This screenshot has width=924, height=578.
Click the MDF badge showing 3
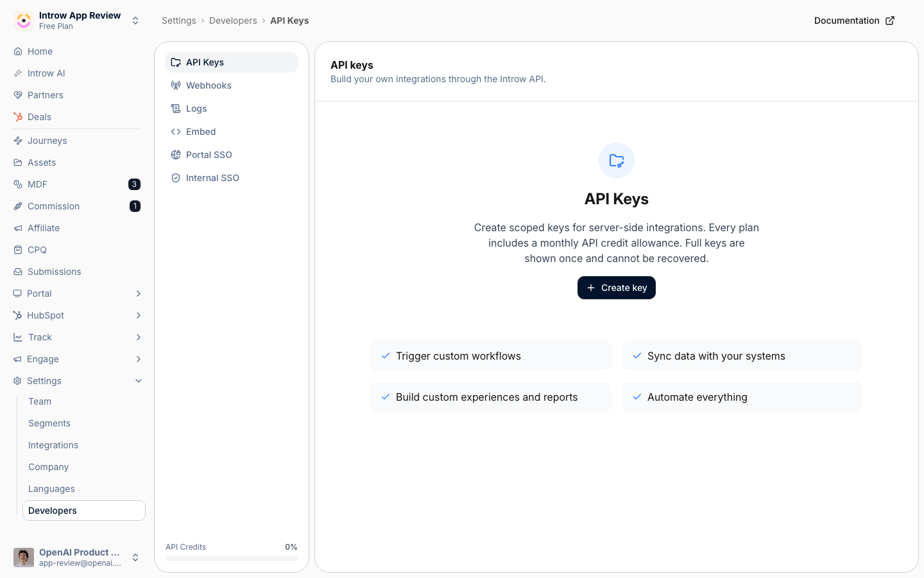[x=134, y=184]
